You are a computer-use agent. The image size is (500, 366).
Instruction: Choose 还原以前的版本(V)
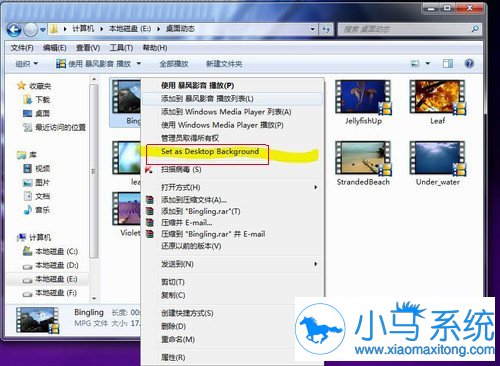click(233, 246)
